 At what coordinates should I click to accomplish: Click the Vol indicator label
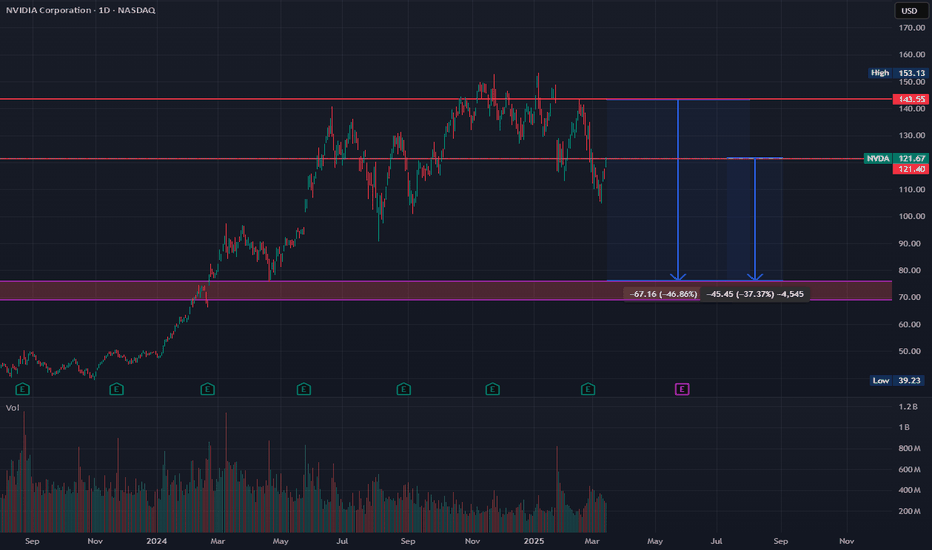coord(12,407)
